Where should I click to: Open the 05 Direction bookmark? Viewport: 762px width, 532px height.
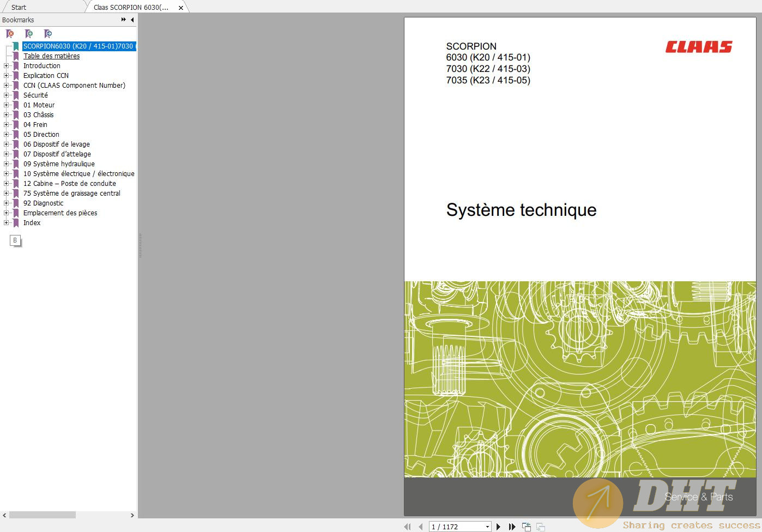41,135
